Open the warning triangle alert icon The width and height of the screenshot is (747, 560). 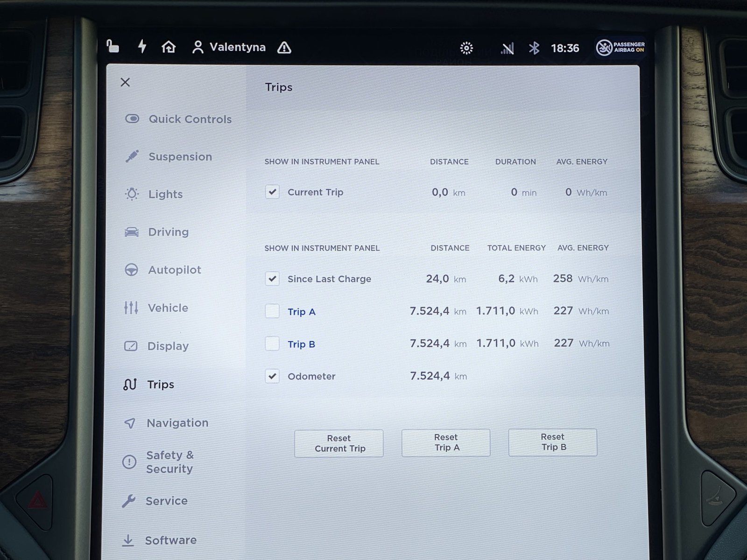click(284, 48)
